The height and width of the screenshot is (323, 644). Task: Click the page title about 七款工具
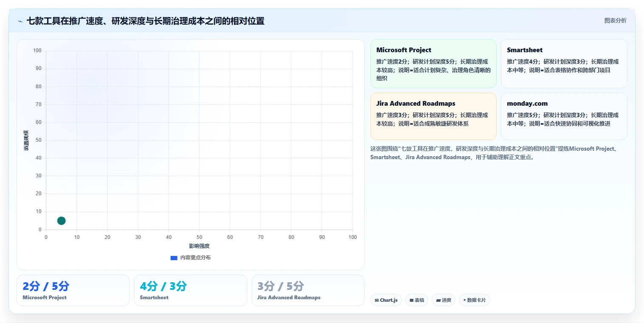145,21
